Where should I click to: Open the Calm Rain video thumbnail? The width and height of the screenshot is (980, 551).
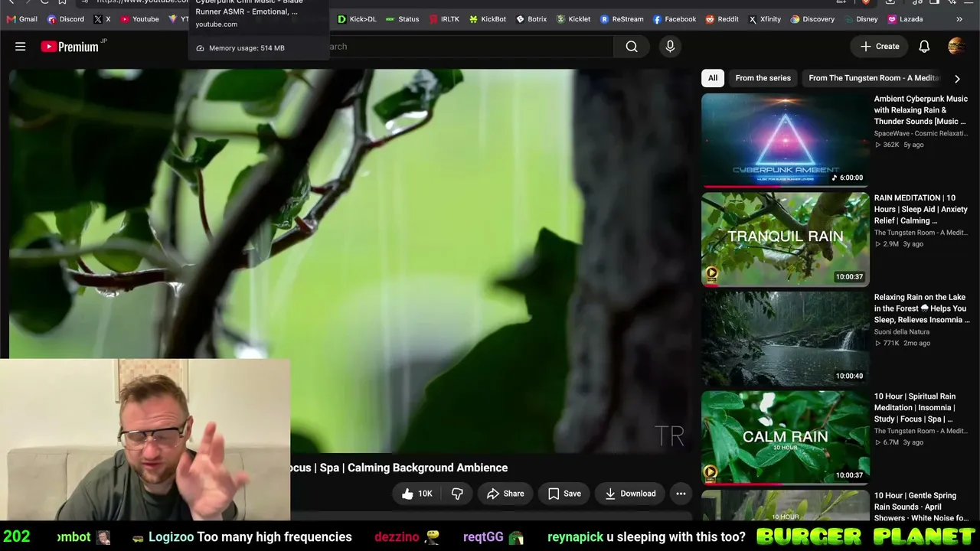point(786,438)
